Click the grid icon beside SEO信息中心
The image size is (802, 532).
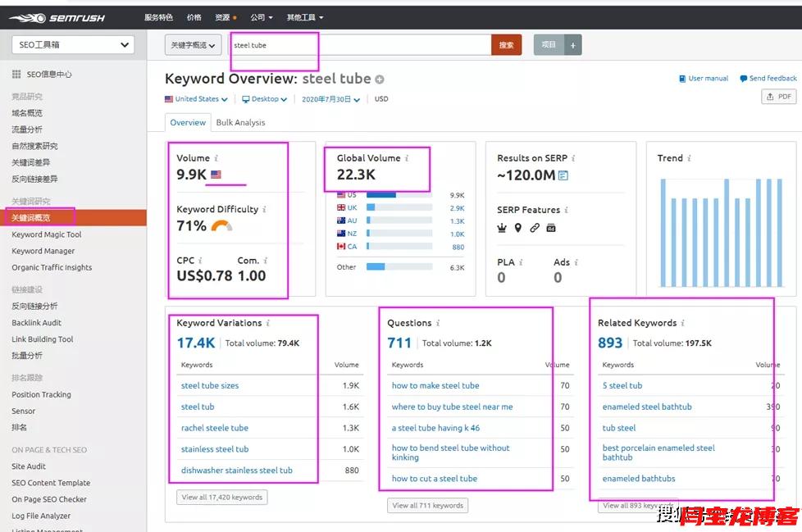click(x=16, y=75)
